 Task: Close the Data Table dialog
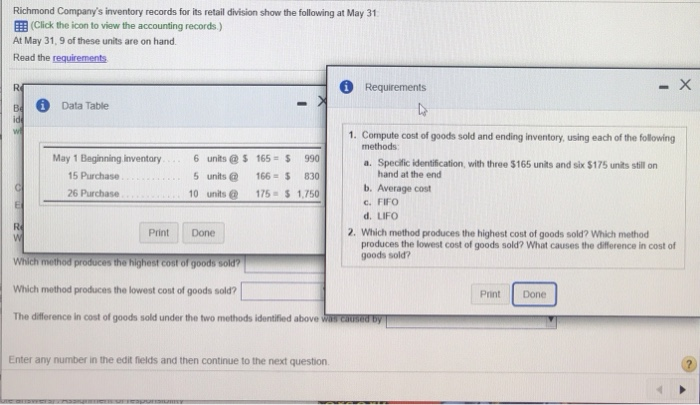(x=322, y=102)
